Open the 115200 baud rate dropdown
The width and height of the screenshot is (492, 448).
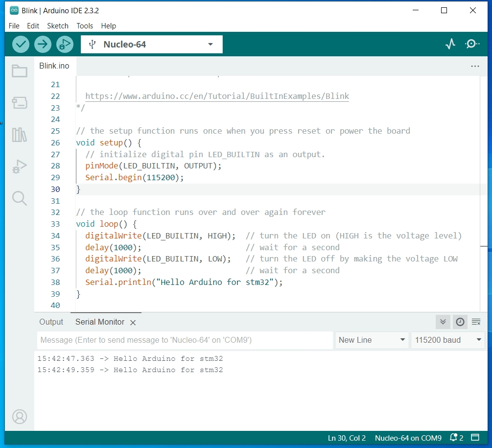(448, 340)
